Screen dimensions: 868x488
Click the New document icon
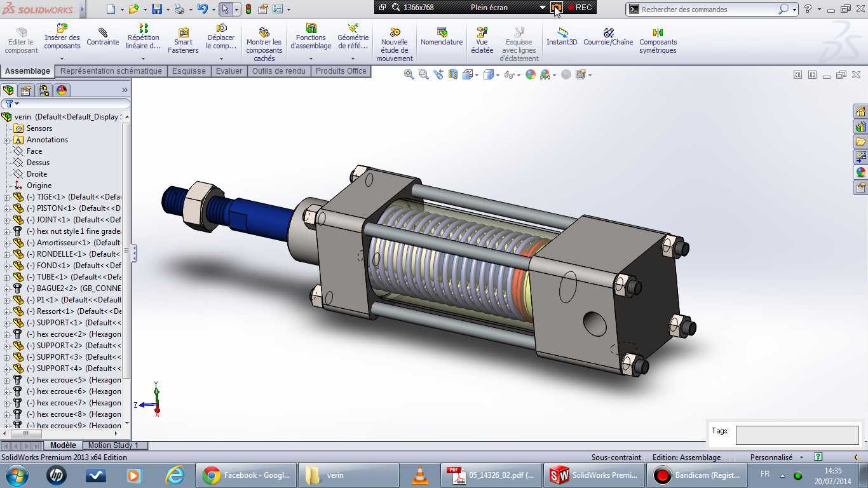111,9
